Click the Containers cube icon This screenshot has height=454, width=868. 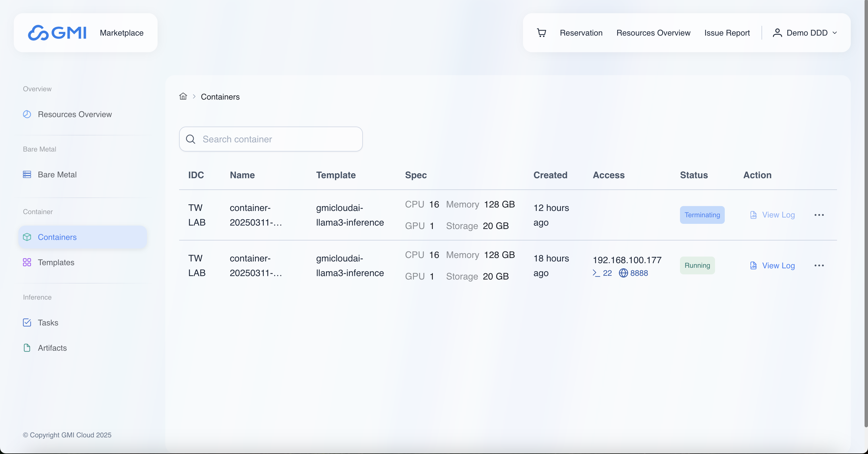pyautogui.click(x=27, y=237)
